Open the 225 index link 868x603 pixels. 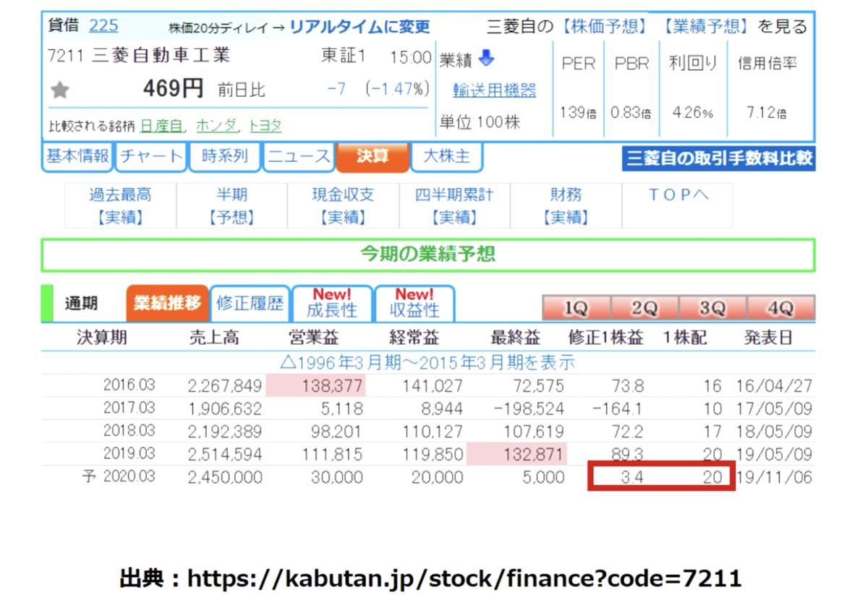coord(103,26)
